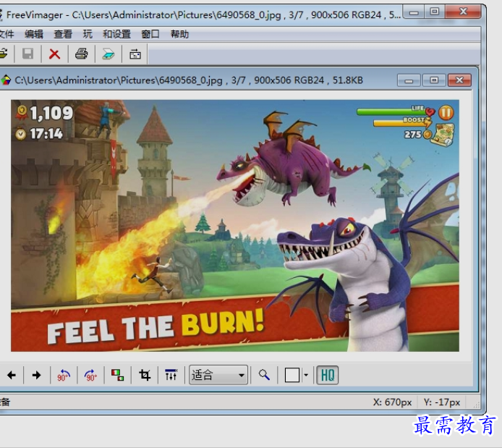Toggle the HQ high quality button
Image resolution: width=502 pixels, height=448 pixels.
[x=328, y=375]
